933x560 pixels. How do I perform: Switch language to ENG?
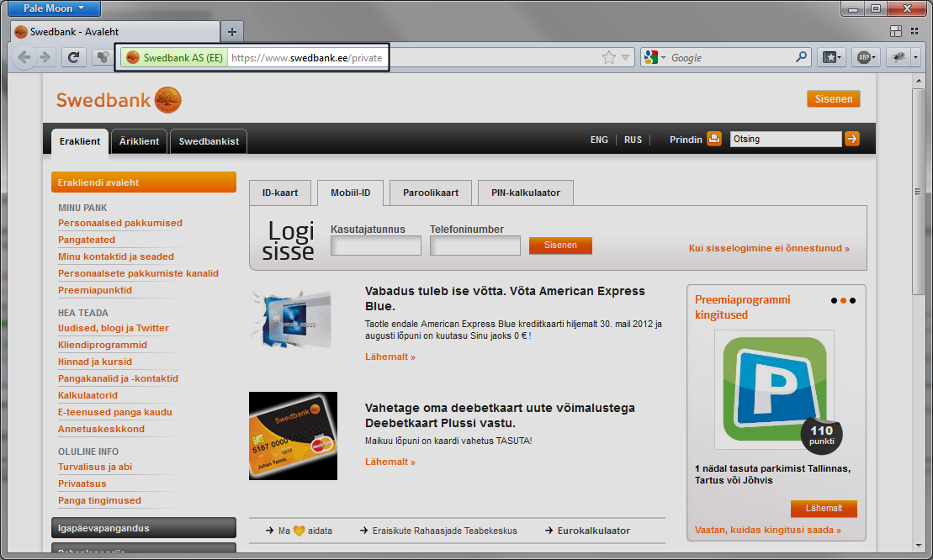pos(599,140)
